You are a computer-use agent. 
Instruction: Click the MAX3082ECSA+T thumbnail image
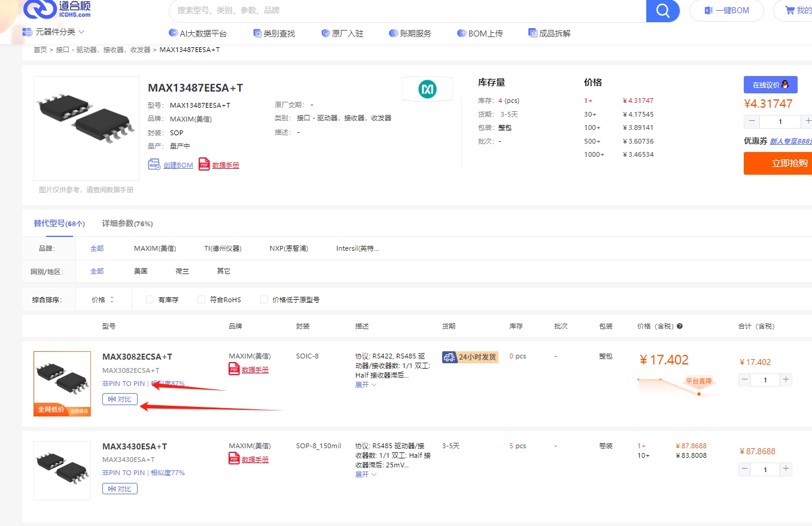62,384
